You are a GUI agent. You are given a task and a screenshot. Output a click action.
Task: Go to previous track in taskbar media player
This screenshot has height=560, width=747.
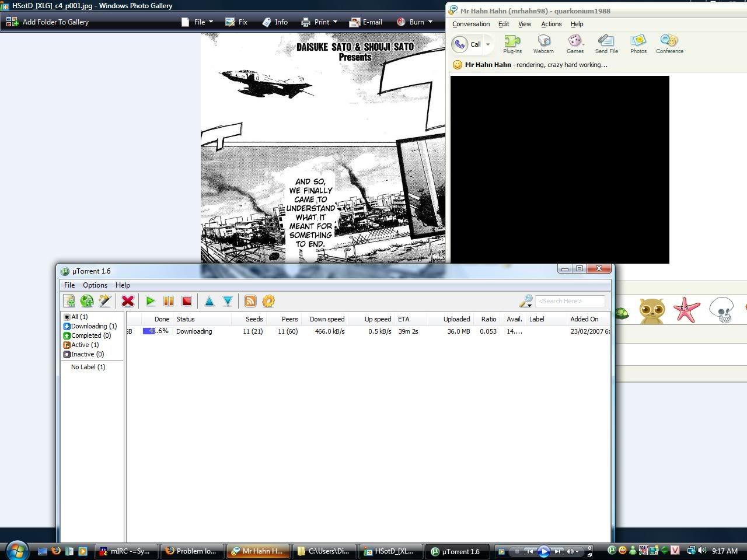coord(529,551)
